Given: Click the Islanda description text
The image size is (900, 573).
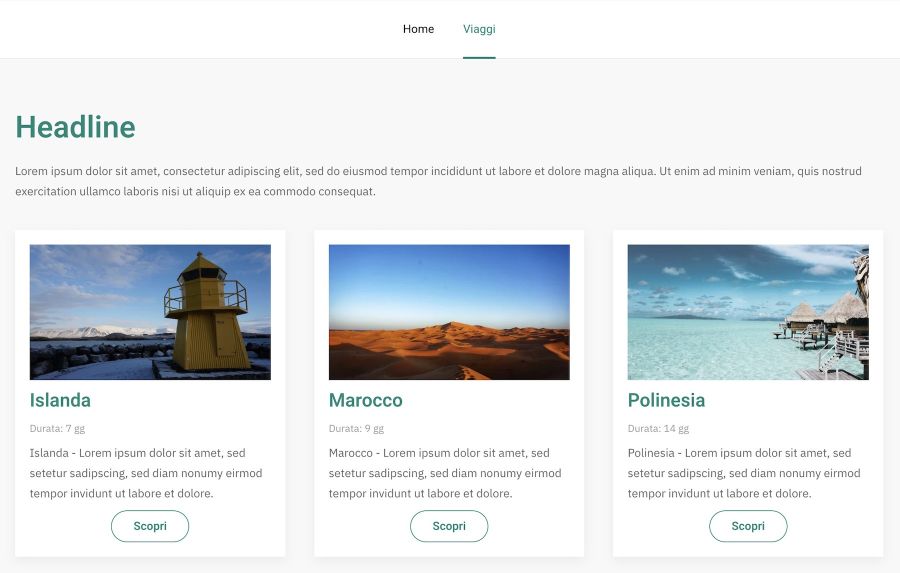Looking at the screenshot, I should click(x=145, y=473).
